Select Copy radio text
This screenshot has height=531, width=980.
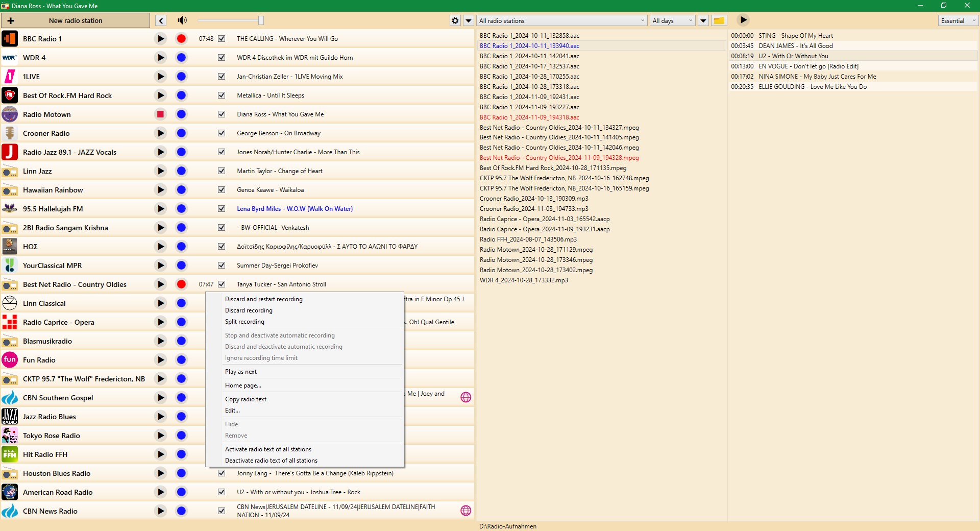click(x=304, y=399)
